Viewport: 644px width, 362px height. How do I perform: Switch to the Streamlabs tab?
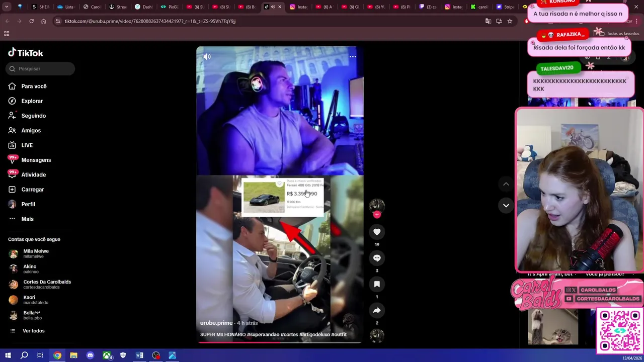118,7
